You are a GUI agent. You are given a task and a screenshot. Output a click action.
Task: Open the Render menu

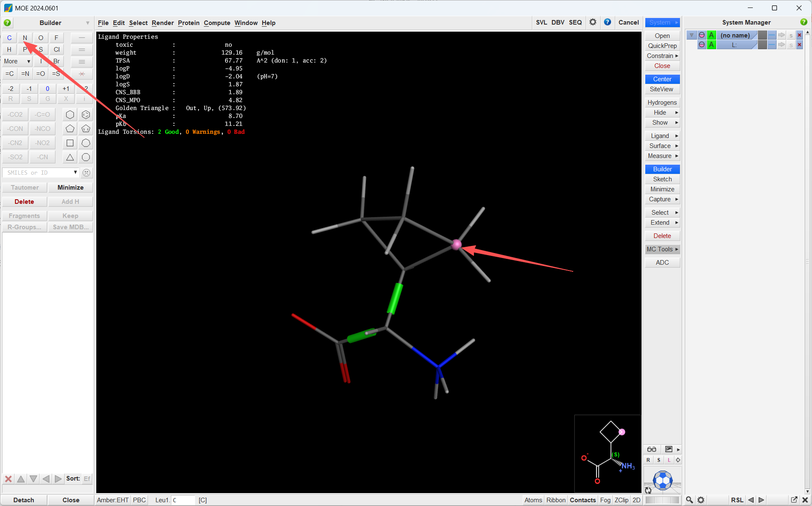coord(163,23)
